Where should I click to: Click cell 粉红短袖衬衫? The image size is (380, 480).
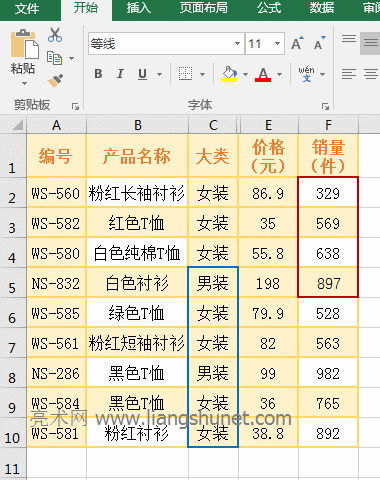click(137, 343)
